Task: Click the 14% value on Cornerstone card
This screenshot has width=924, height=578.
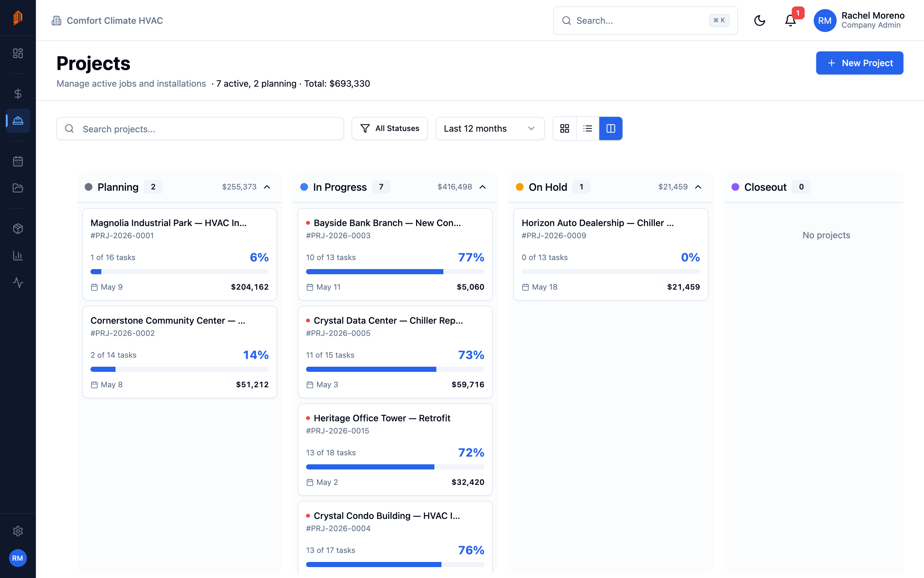Action: coord(256,355)
